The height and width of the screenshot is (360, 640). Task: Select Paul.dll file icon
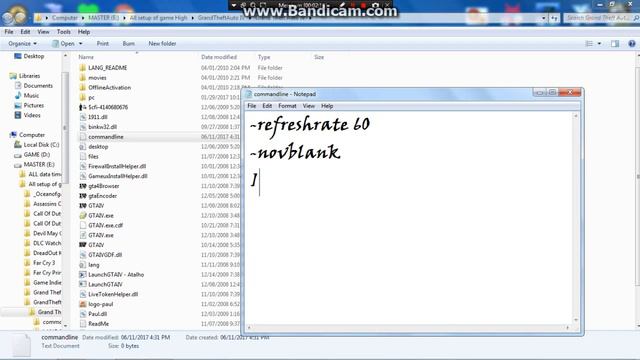tap(82, 314)
